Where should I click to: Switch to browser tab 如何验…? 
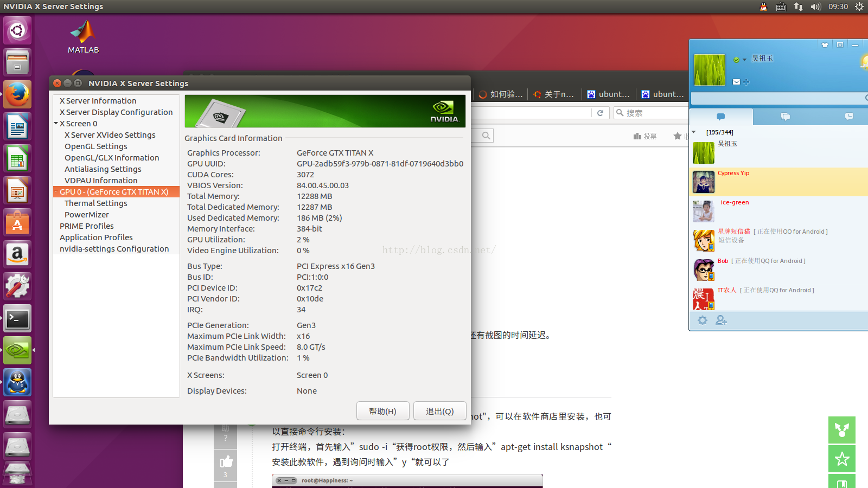pos(500,94)
